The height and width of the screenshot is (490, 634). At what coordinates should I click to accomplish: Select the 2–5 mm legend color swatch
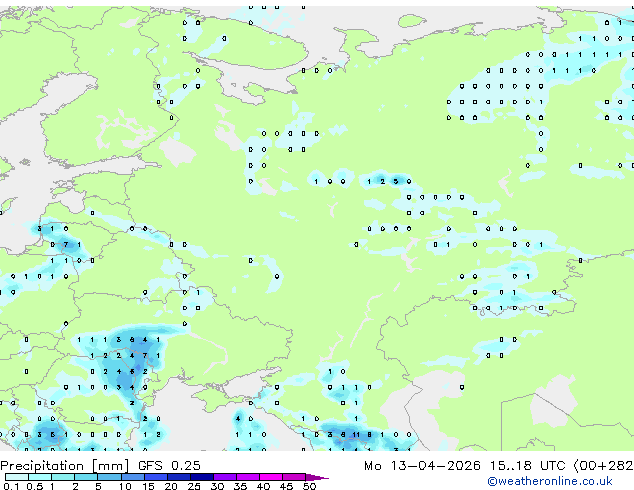[86, 477]
